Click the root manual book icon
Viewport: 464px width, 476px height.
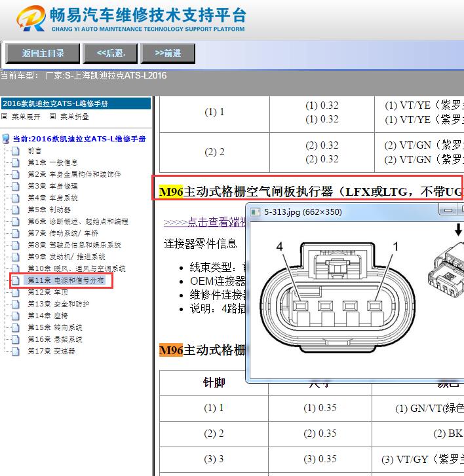click(x=5, y=139)
